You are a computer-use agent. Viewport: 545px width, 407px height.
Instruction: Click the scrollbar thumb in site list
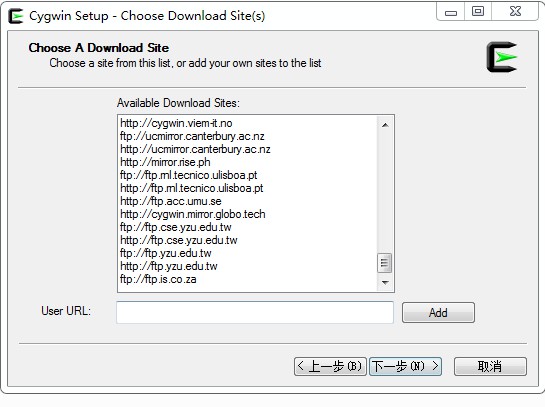point(384,262)
